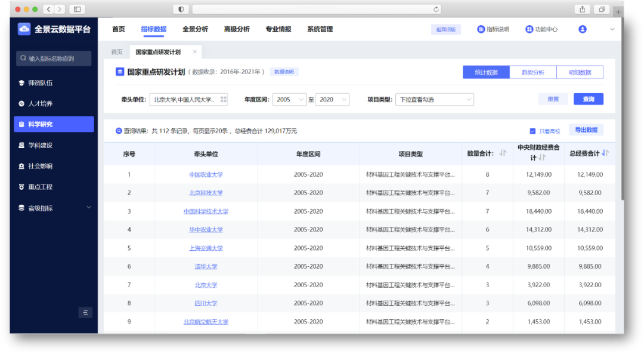Open a new browser tab with plus
The width and height of the screenshot is (644, 354).
click(x=618, y=12)
